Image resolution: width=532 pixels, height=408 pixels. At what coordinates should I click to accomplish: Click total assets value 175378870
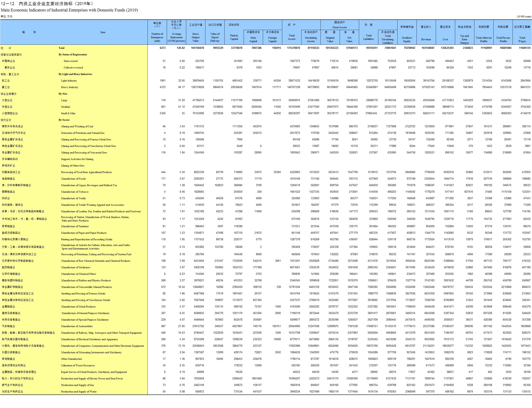(x=293, y=48)
